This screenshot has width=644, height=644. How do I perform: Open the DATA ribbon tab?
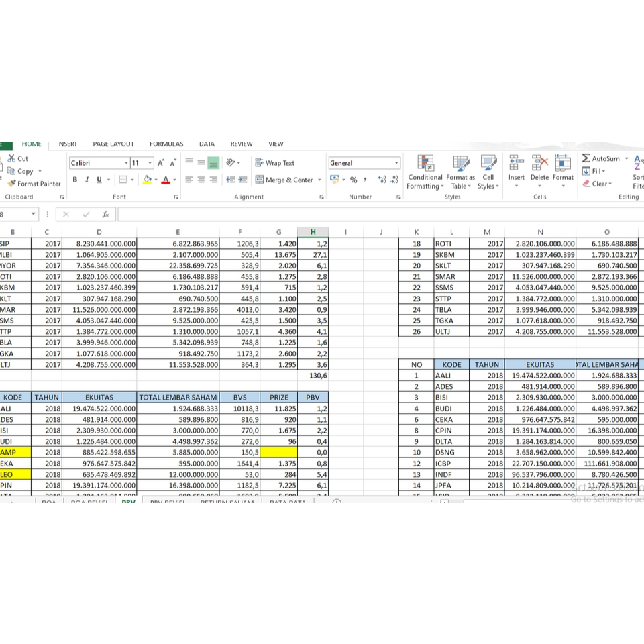(x=207, y=144)
